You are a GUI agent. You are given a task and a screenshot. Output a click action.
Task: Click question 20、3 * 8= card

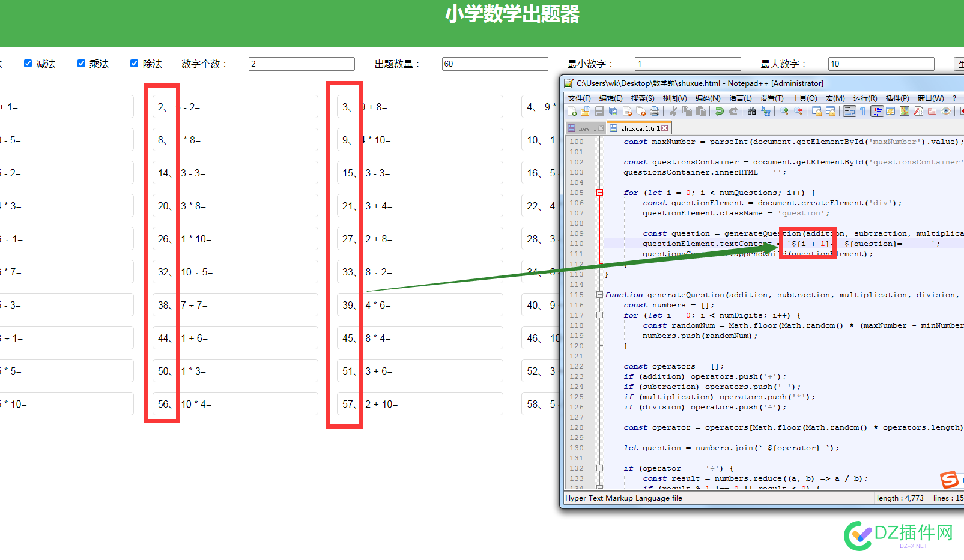pyautogui.click(x=235, y=206)
